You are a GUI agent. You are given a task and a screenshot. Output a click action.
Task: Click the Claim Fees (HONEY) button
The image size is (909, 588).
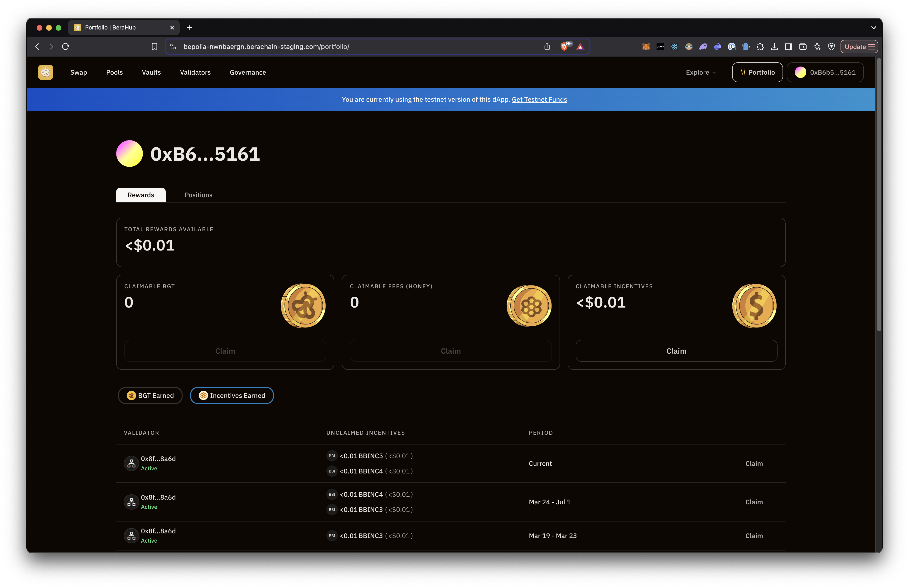[450, 351]
